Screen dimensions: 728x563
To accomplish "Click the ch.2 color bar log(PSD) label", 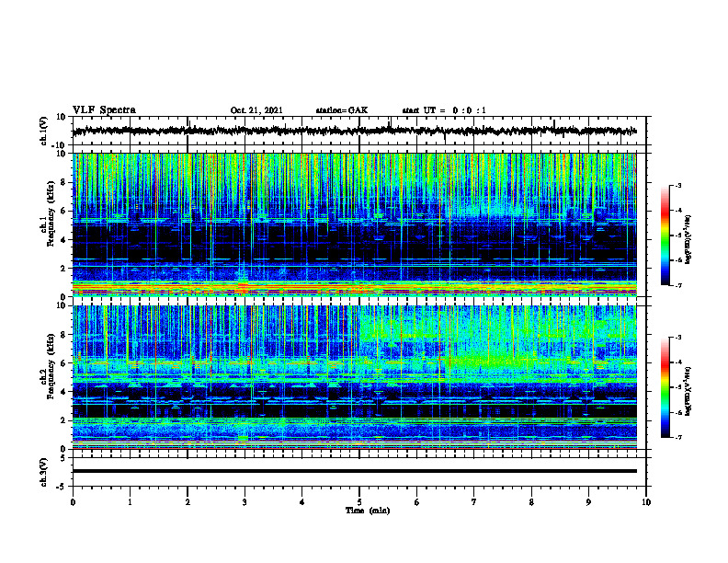I will pyautogui.click(x=688, y=391).
